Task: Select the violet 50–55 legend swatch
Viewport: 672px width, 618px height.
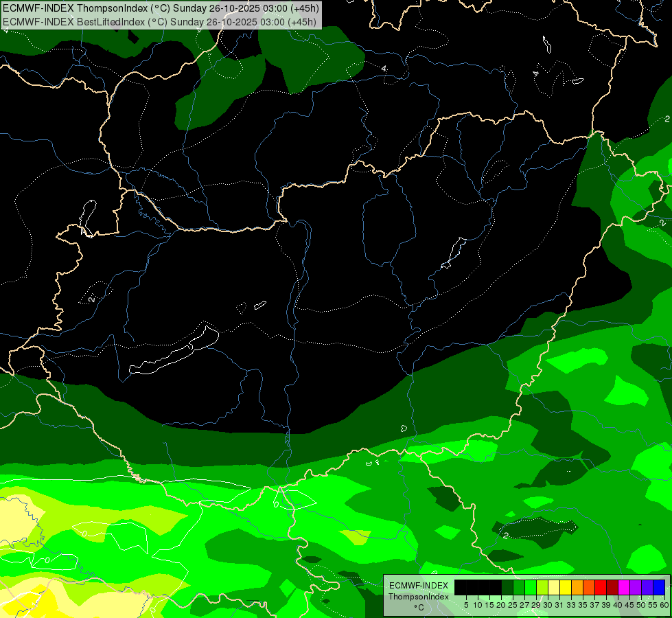Action: pyautogui.click(x=647, y=587)
